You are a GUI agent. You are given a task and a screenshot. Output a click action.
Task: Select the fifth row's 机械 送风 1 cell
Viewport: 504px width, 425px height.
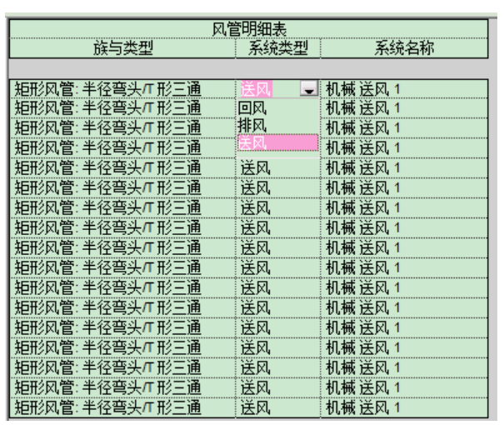(x=406, y=167)
